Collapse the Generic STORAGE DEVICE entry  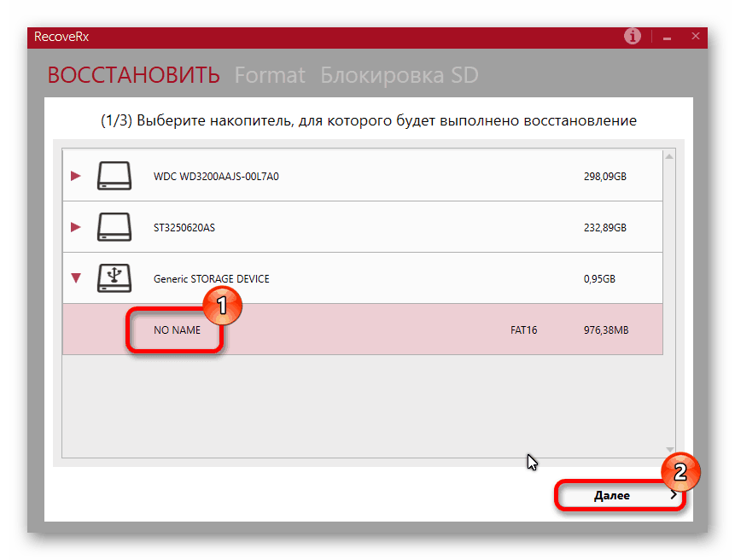coord(76,278)
